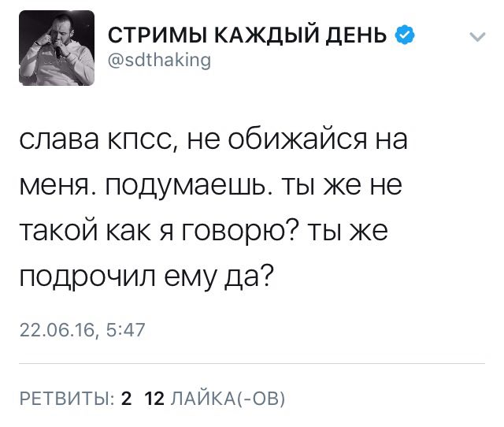Viewport: 504px width, 427px height.
Task: Open the tweet options chevron menu
Action: (x=477, y=37)
